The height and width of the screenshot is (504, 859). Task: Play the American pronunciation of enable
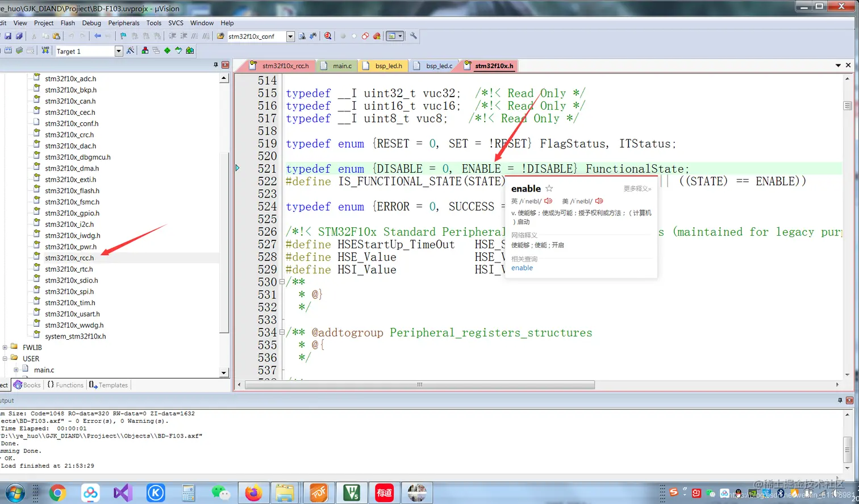[x=599, y=201]
